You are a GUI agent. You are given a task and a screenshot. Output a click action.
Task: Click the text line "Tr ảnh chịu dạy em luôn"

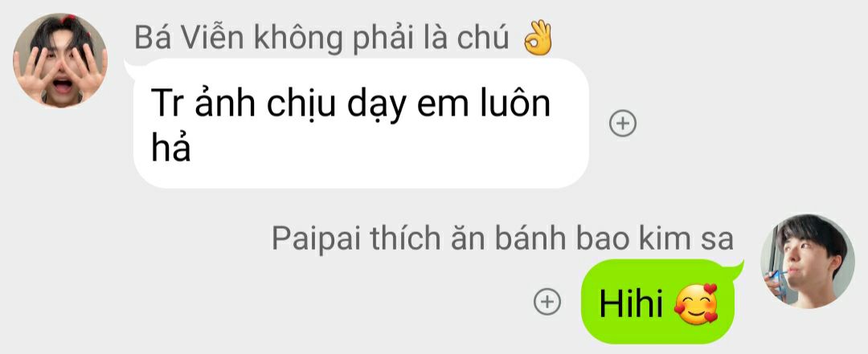350,105
